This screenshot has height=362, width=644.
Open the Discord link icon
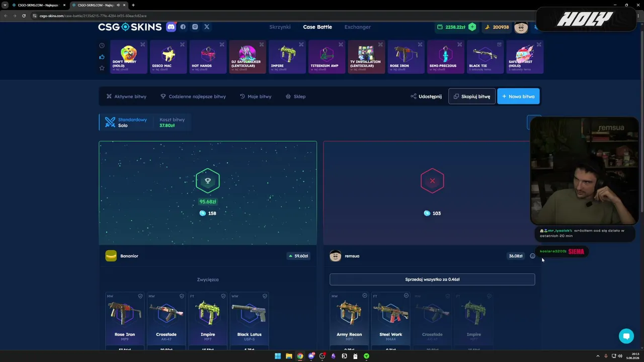tap(171, 27)
